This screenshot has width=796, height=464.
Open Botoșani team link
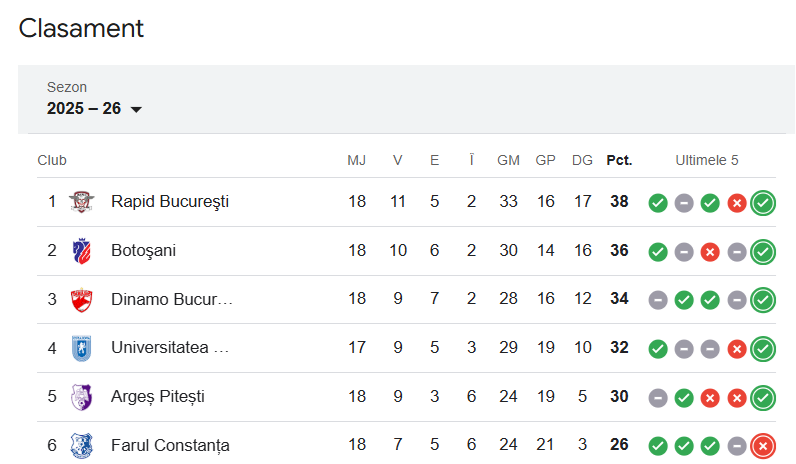143,251
